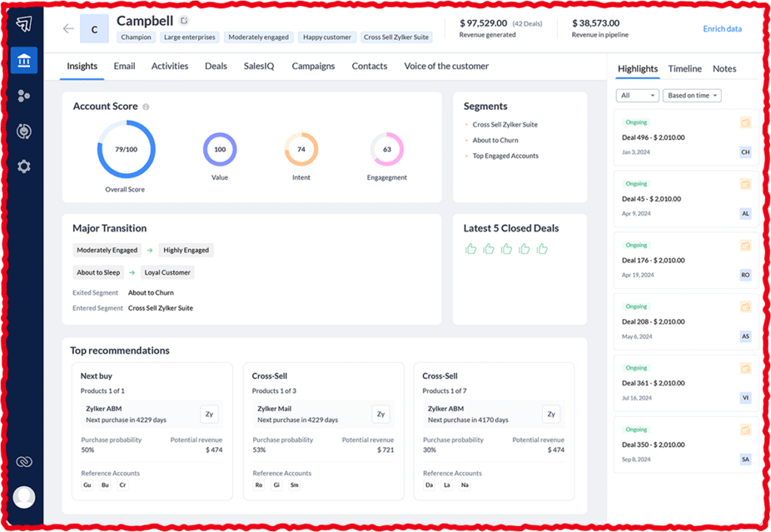Open the segments cluster icon in sidebar

[23, 96]
